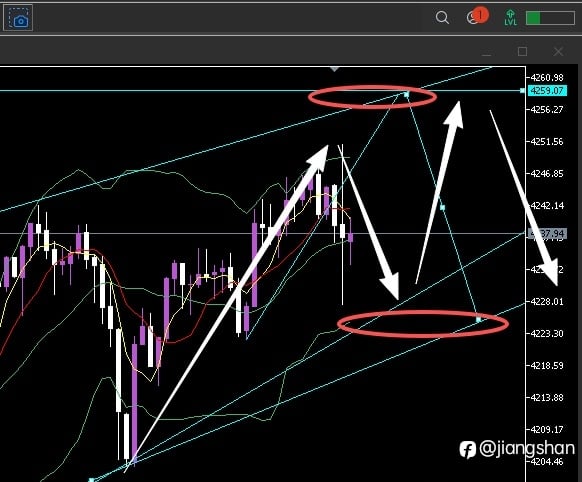This screenshot has width=582, height=482.
Task: Open the notifications icon with red badge
Action: [477, 17]
